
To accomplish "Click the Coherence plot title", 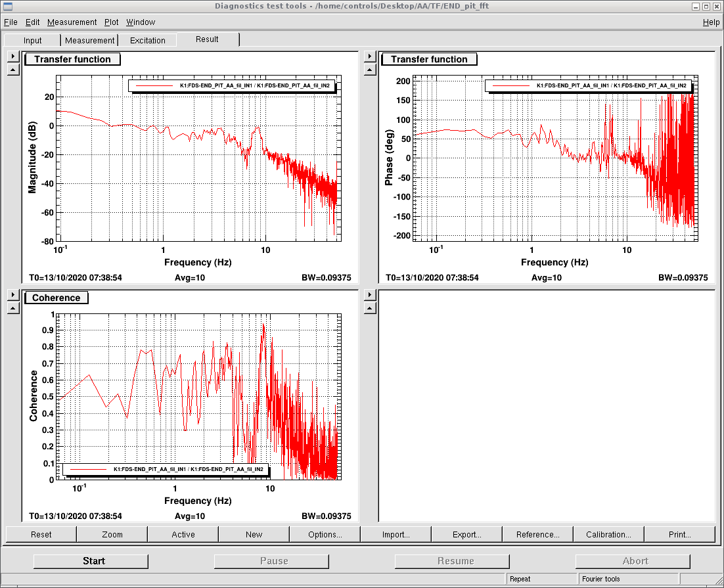I will click(57, 298).
